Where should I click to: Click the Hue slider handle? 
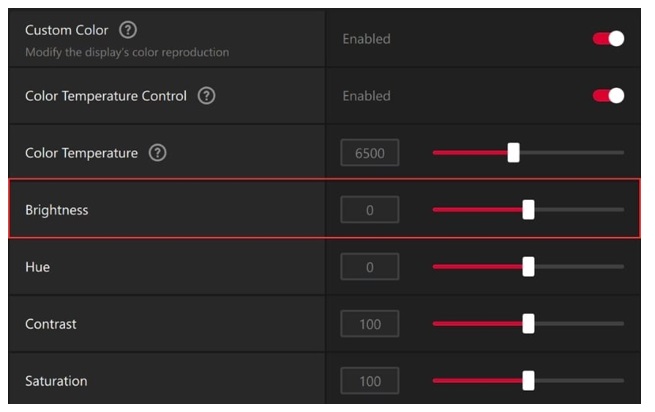528,267
